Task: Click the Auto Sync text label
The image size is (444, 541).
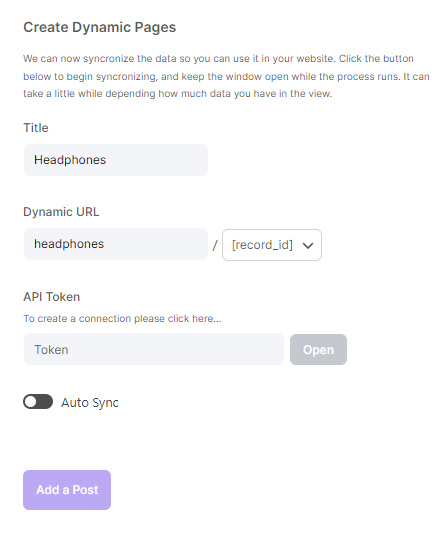Action: tap(90, 403)
